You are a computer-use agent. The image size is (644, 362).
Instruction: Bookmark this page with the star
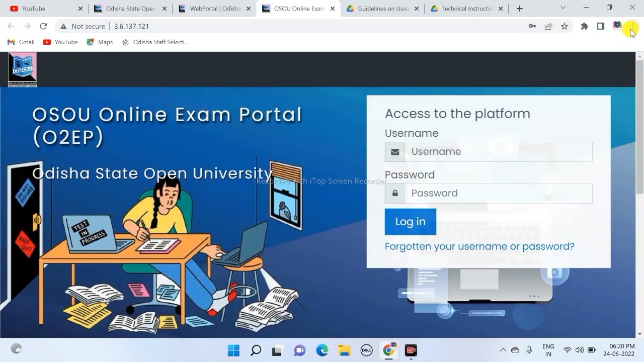[565, 26]
